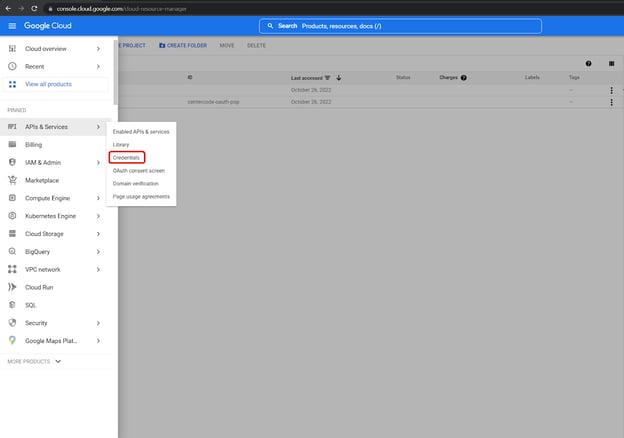Reload the page with browser refresh
The width and height of the screenshot is (624, 438).
pos(35,7)
